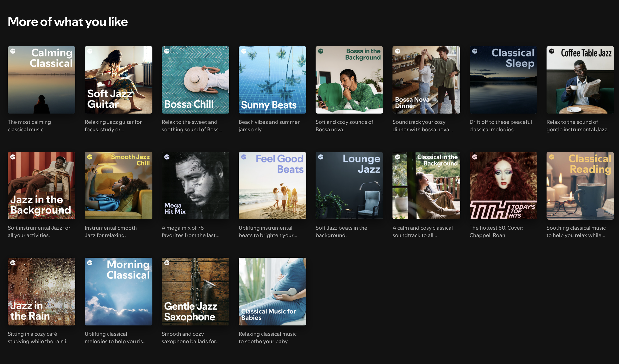Click 'Relax to the sound of gentle' description
This screenshot has width=619, height=364.
pos(577,126)
